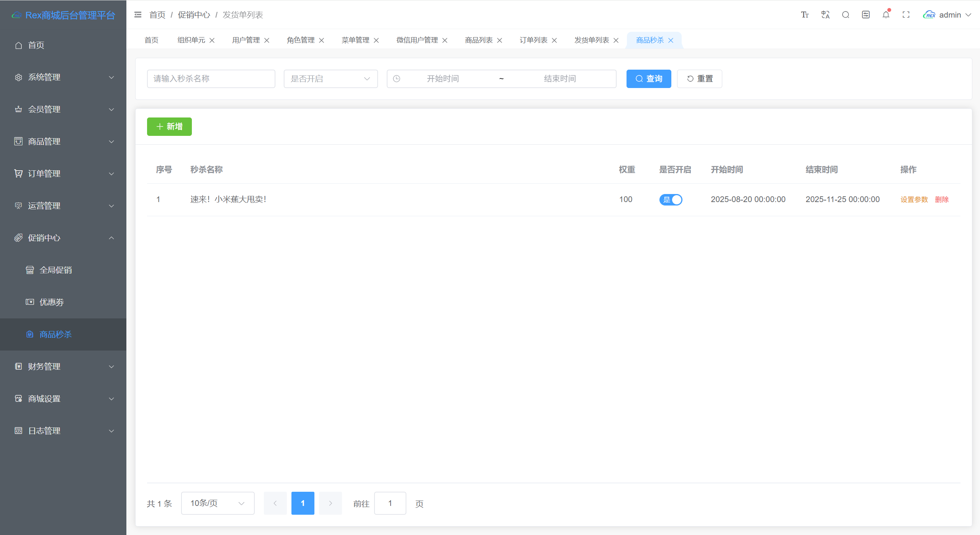Viewport: 980px width, 535px height.
Task: Click 删除 for the flash sale row
Action: (942, 199)
